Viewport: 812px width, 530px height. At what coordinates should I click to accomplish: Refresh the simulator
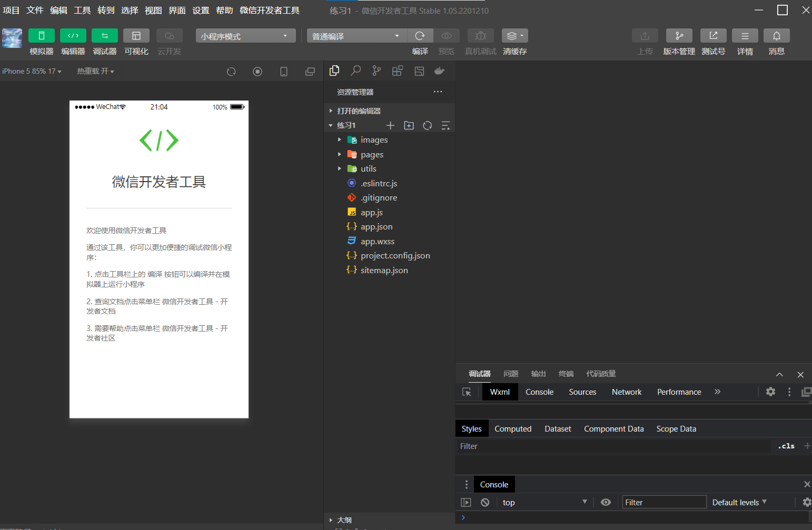231,72
